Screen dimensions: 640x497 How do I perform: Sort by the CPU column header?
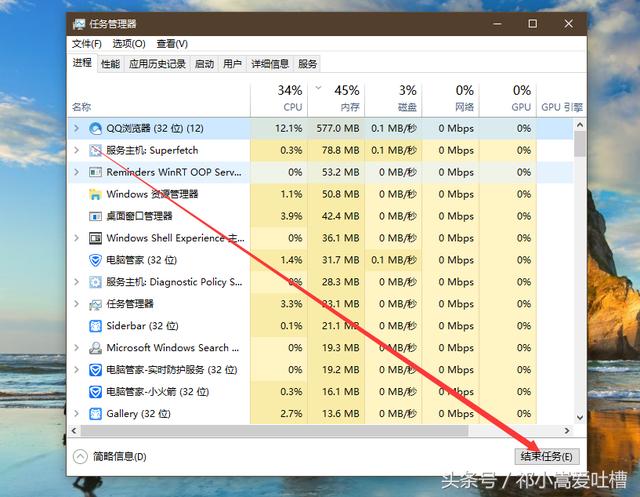click(279, 99)
